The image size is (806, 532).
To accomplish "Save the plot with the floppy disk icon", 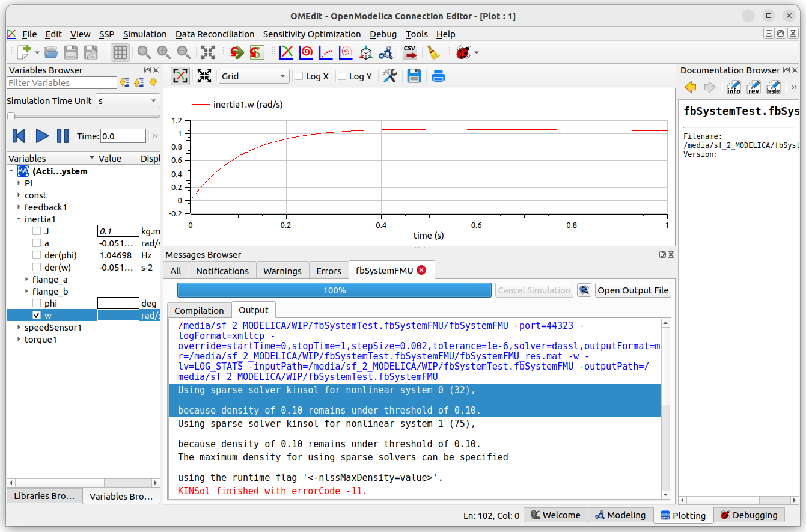I will 414,76.
